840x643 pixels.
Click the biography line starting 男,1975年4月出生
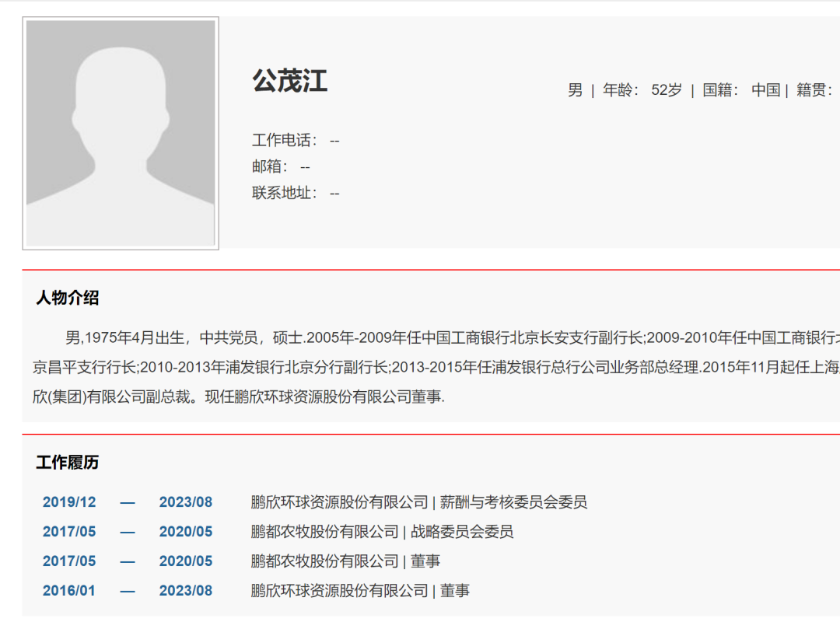point(453,338)
